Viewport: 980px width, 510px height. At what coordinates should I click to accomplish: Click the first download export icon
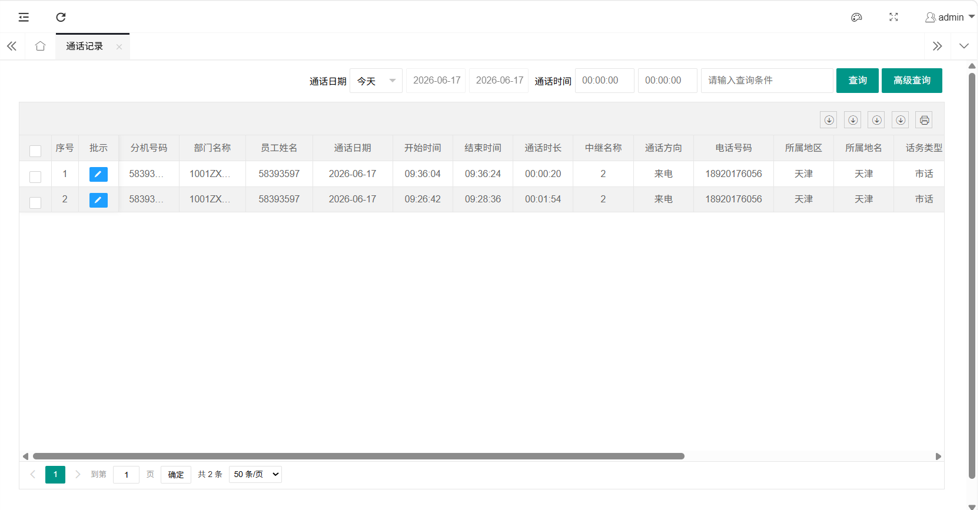829,120
